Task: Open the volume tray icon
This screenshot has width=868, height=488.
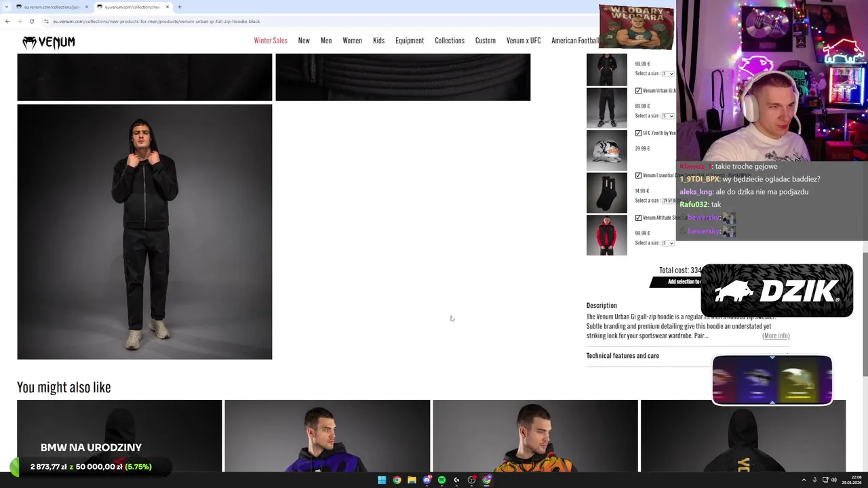Action: click(x=833, y=480)
